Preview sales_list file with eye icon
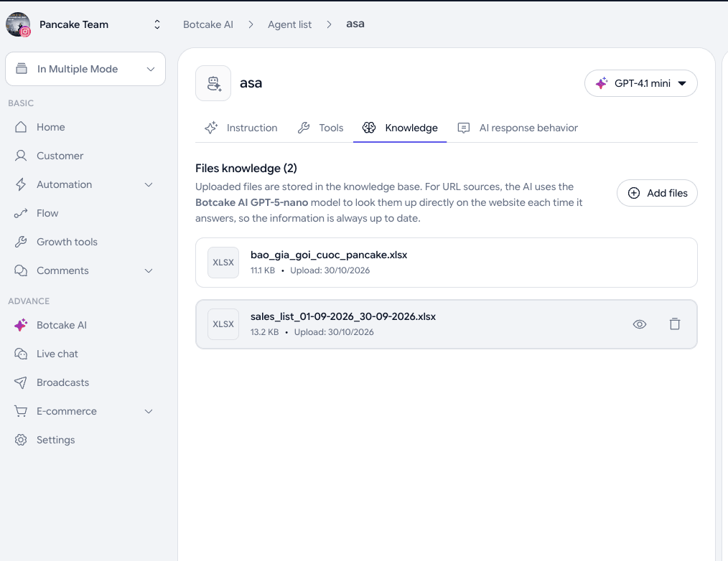The image size is (728, 561). click(x=640, y=324)
